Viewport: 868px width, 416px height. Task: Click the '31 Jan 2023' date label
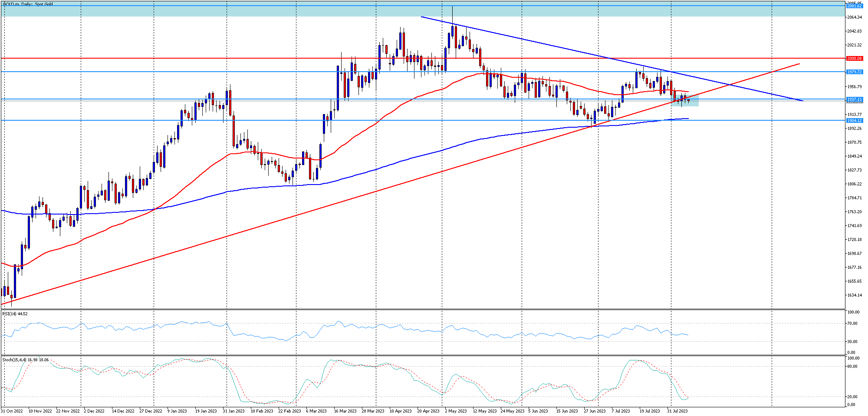pos(233,411)
